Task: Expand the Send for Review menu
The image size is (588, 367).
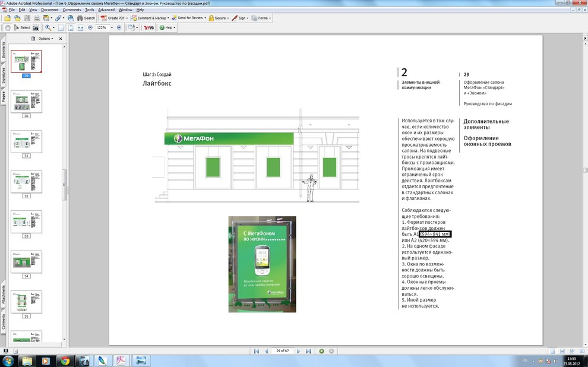Action: click(x=189, y=18)
